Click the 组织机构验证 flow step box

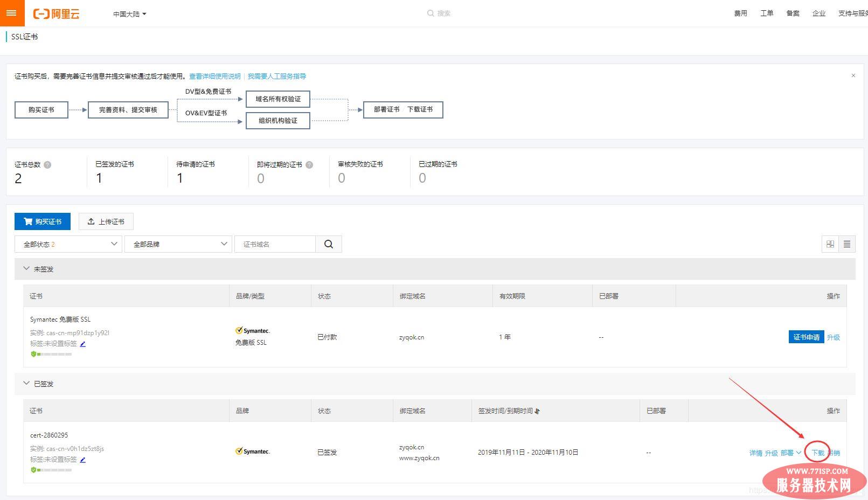coord(278,121)
